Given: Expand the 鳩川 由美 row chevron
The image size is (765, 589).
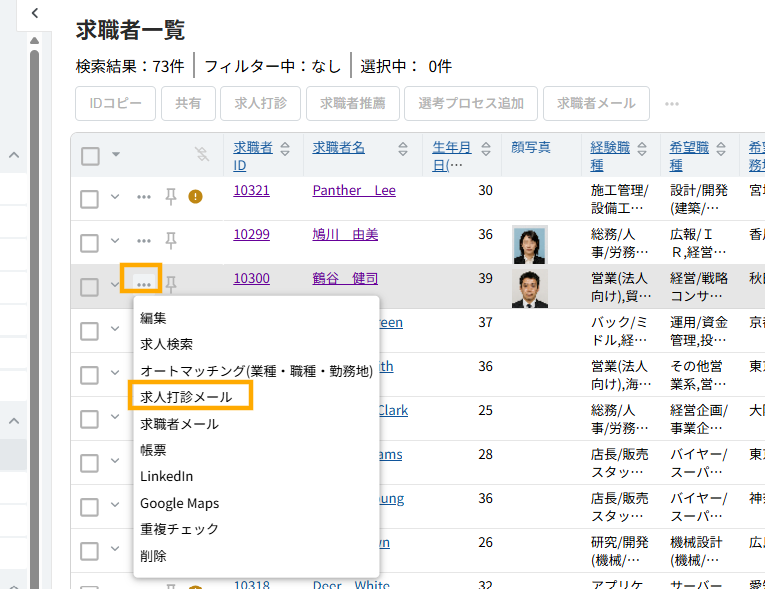Looking at the screenshot, I should coord(115,241).
